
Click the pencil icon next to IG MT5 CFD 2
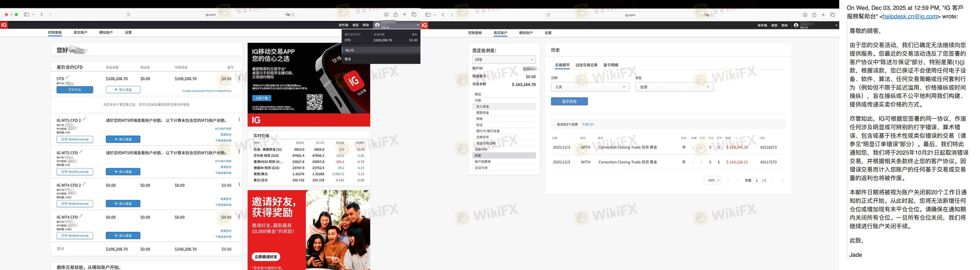pos(84,119)
